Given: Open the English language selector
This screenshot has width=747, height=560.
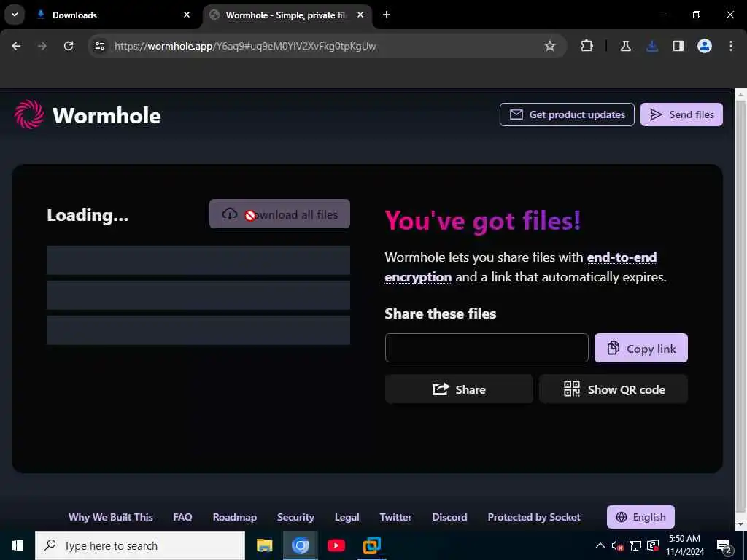Looking at the screenshot, I should coord(640,517).
